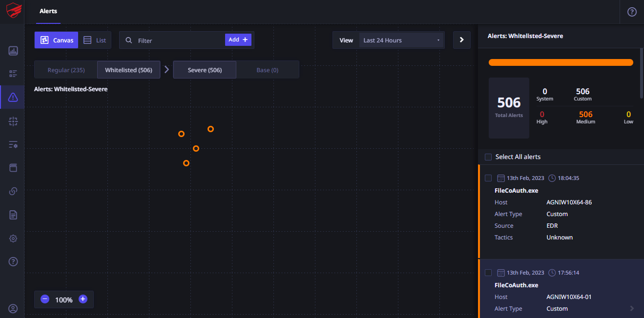Collapse the side panel with arrow button
The width and height of the screenshot is (644, 318).
[x=461, y=40]
